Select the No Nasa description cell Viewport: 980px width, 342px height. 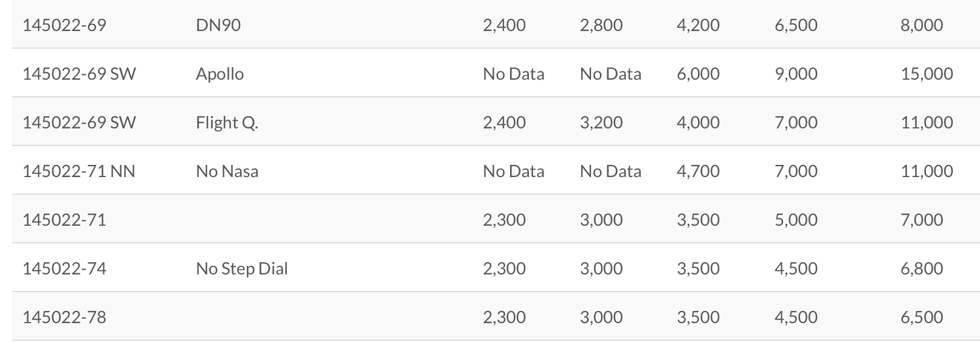pyautogui.click(x=227, y=171)
